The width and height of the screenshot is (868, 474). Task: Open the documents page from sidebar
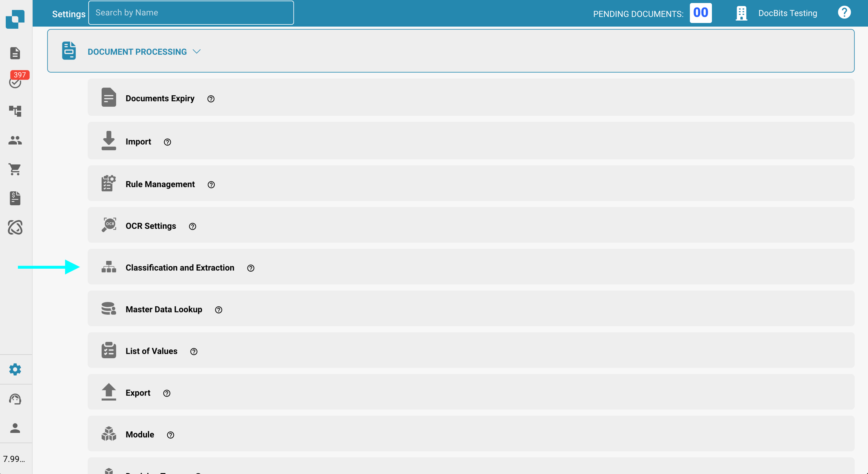point(15,53)
